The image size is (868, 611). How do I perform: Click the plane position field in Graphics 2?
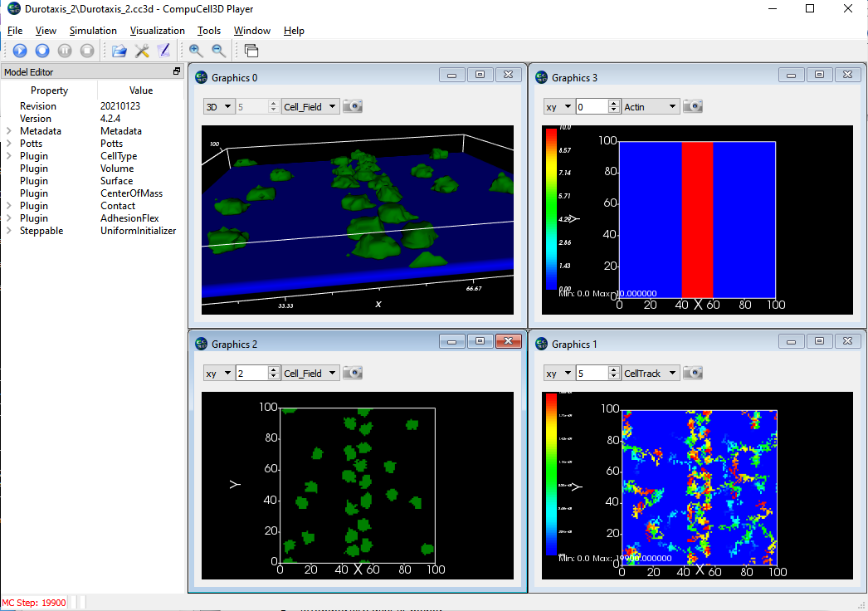pyautogui.click(x=251, y=374)
